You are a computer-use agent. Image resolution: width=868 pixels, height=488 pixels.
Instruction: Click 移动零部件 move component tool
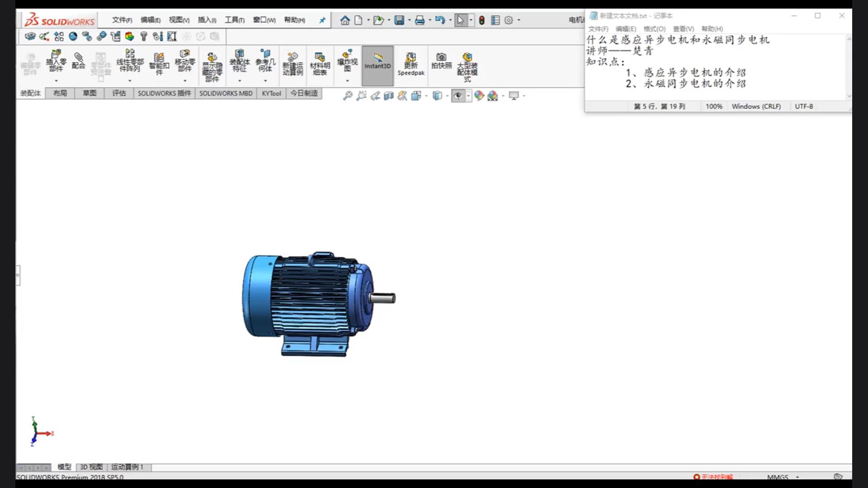coord(185,61)
